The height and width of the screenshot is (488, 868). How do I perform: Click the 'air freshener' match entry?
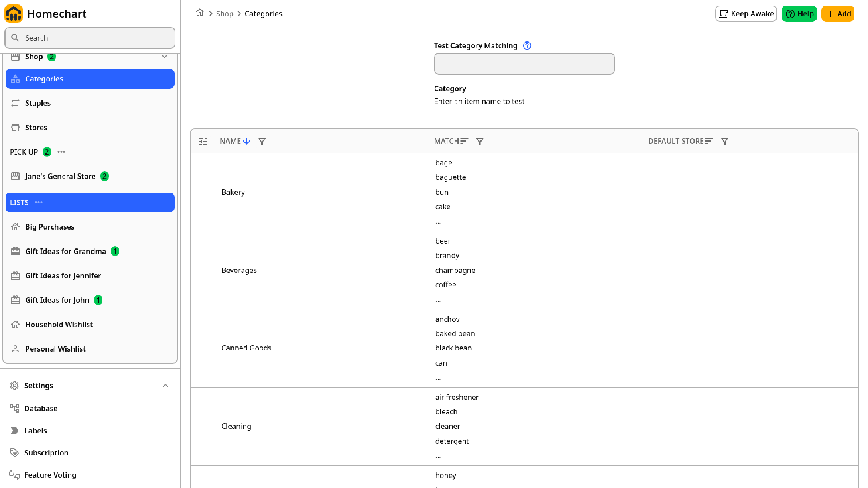[x=457, y=397]
